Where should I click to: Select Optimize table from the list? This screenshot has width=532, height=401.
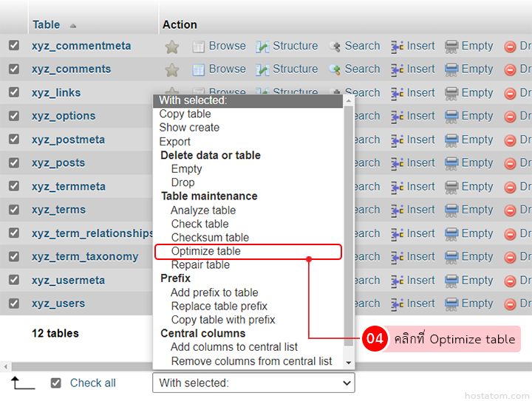pyautogui.click(x=206, y=252)
